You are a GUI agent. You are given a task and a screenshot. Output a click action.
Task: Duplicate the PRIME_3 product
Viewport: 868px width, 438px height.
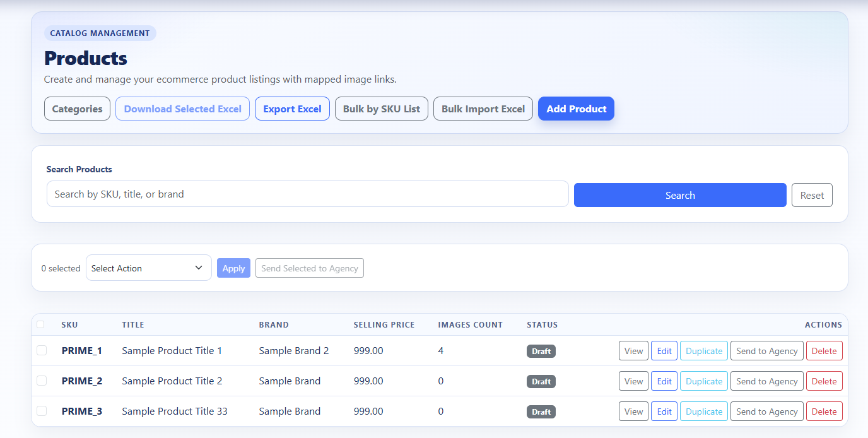pyautogui.click(x=704, y=411)
